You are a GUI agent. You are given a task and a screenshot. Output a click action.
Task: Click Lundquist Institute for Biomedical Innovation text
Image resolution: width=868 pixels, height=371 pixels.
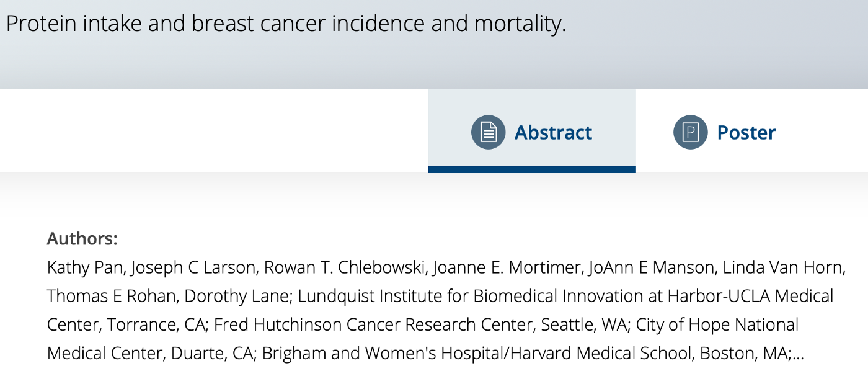(x=471, y=296)
